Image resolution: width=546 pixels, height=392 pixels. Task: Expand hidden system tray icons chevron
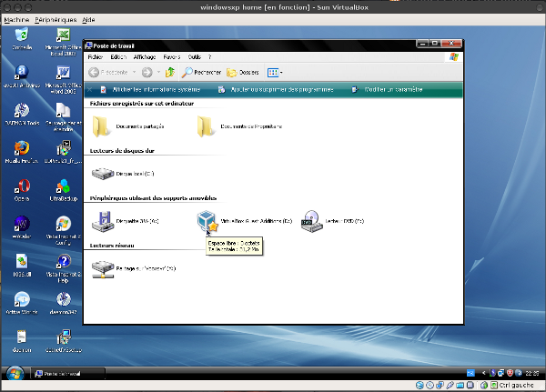[484, 373]
